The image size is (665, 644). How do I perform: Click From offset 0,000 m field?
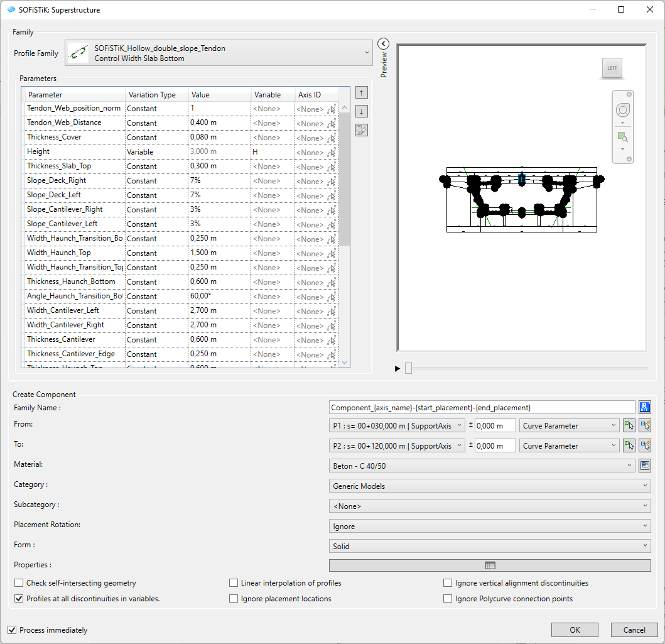(x=495, y=425)
